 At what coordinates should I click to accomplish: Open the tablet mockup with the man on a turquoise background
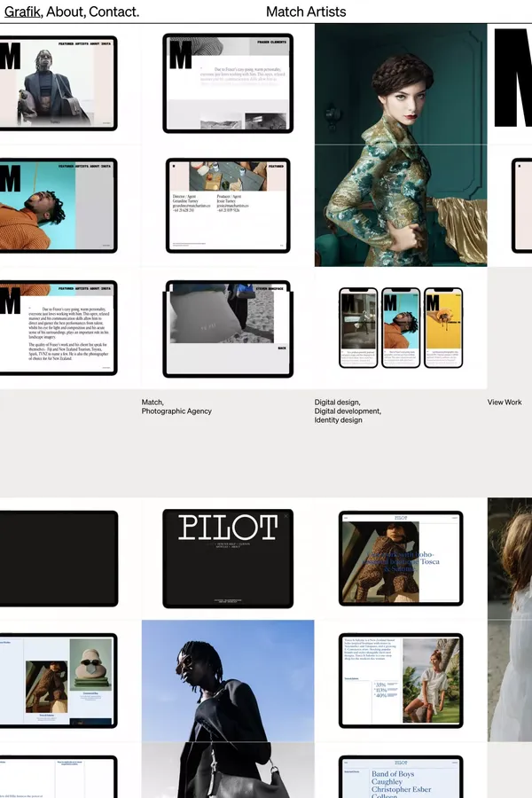click(59, 205)
